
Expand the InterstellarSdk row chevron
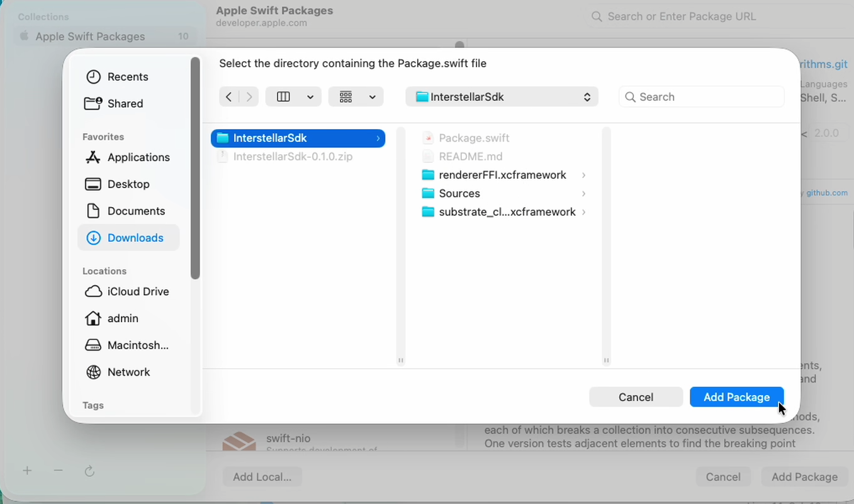378,138
